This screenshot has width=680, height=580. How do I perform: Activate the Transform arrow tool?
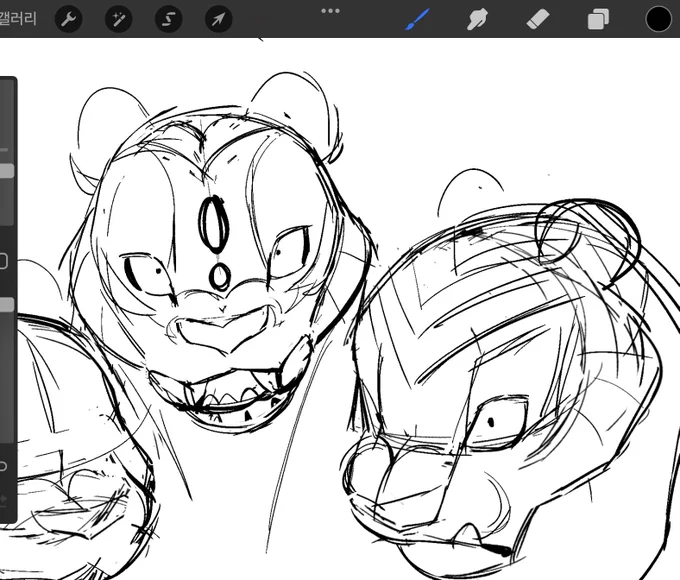pos(218,19)
